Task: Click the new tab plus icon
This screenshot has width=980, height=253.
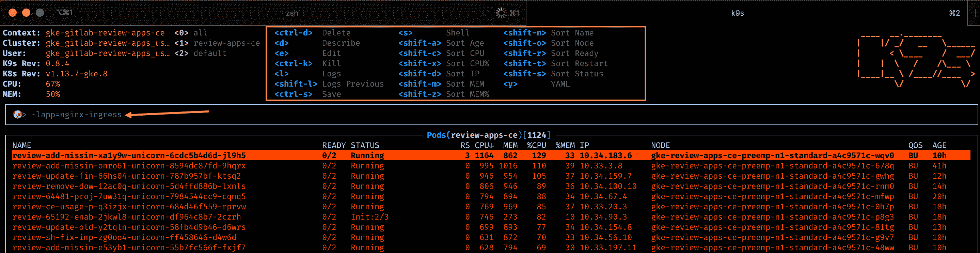Action: pos(975,13)
